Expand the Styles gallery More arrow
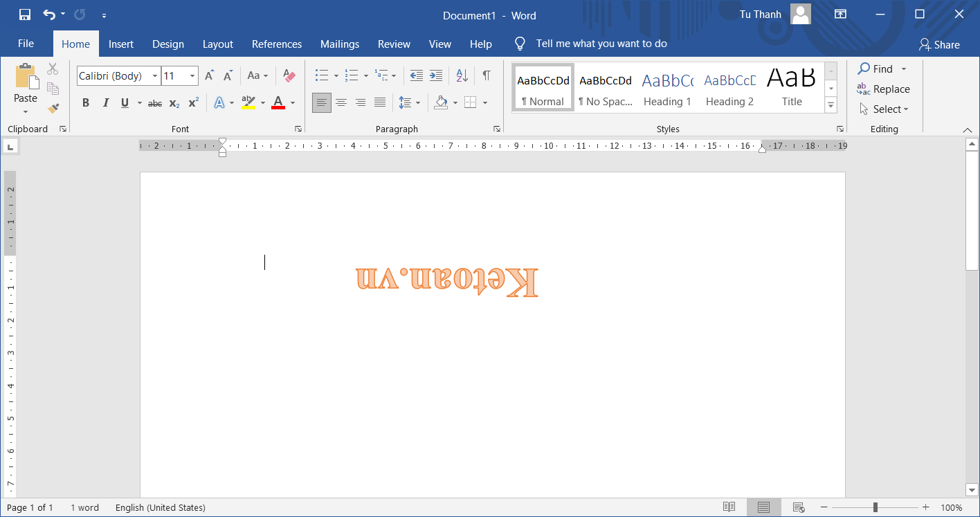Screen dimensions: 980x517 pyautogui.click(x=831, y=105)
